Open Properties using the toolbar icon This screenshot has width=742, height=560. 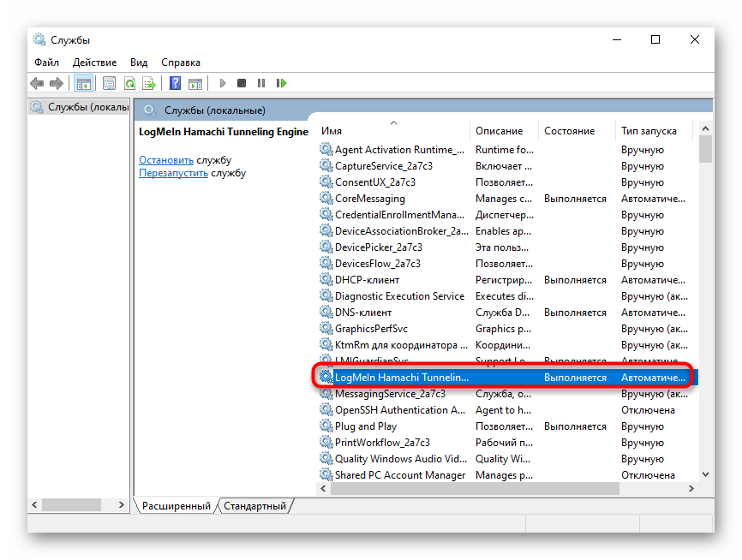point(109,83)
